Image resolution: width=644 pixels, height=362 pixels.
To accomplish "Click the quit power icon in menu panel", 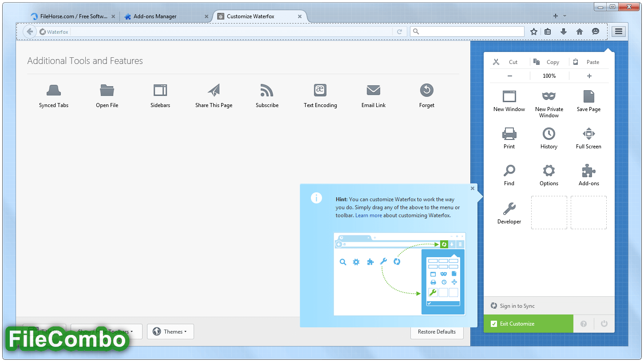I will (x=604, y=324).
